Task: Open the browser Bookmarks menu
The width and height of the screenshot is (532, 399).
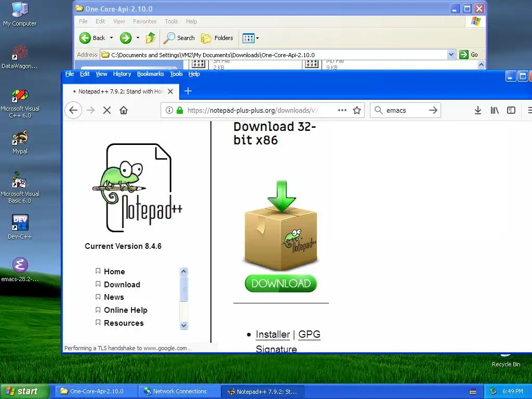Action: coord(150,74)
